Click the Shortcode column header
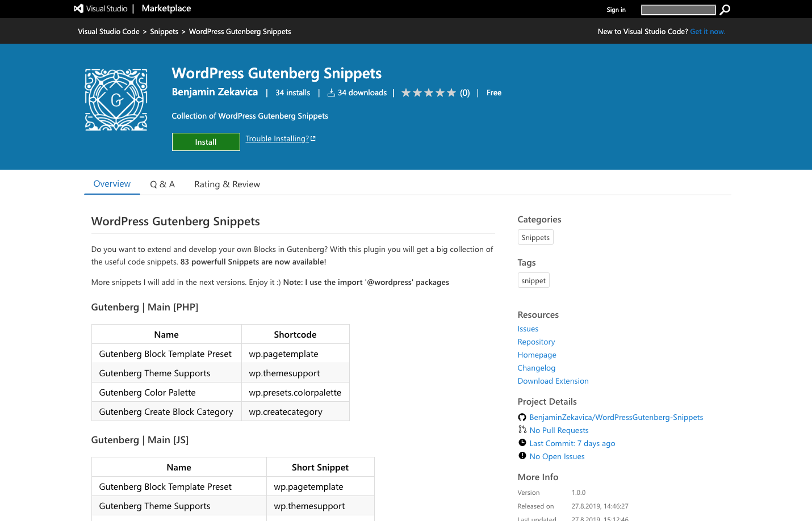Image resolution: width=812 pixels, height=521 pixels. [295, 334]
